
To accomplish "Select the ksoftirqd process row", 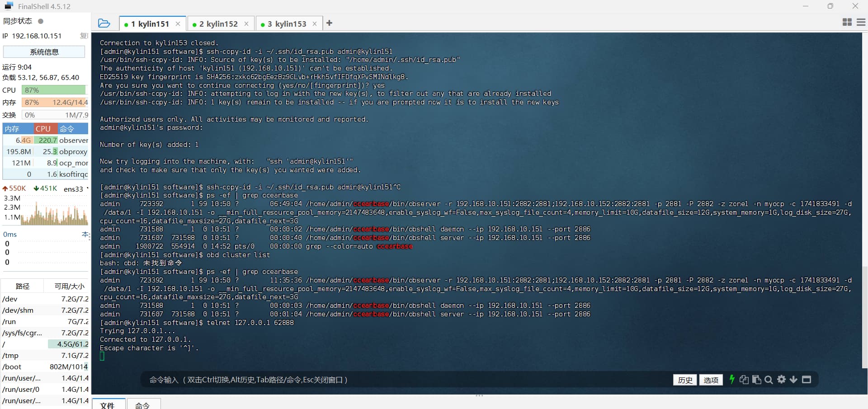I will (x=45, y=174).
